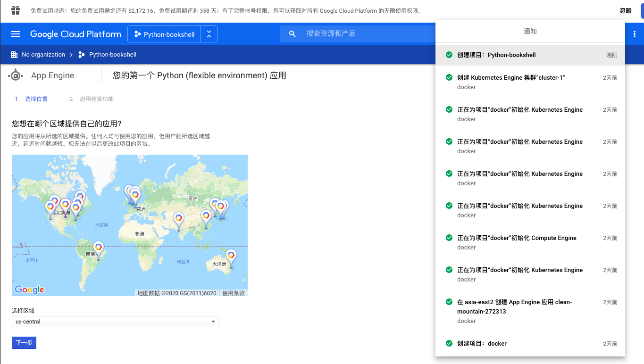This screenshot has height=364, width=644.
Task: Open the 创建 Kubernetes Engine 集群 cluster-1 notification
Action: pos(530,82)
